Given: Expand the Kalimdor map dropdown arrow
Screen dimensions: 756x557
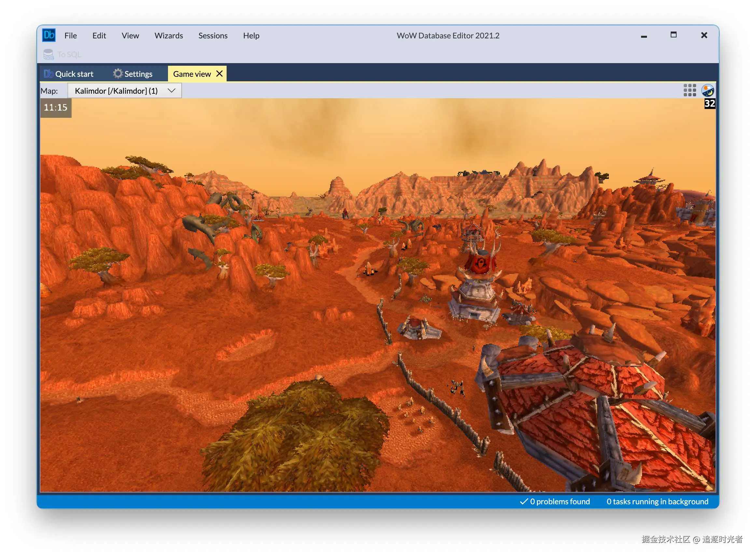Looking at the screenshot, I should click(x=171, y=90).
